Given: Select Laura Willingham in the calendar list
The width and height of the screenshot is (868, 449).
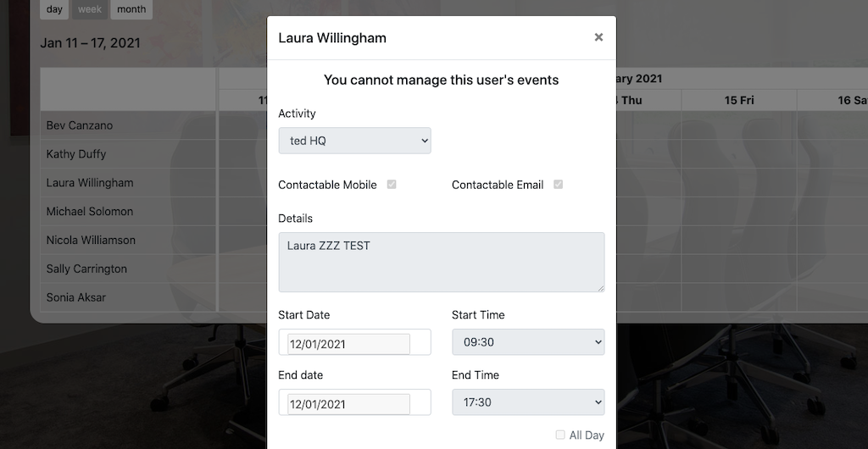Looking at the screenshot, I should 90,183.
